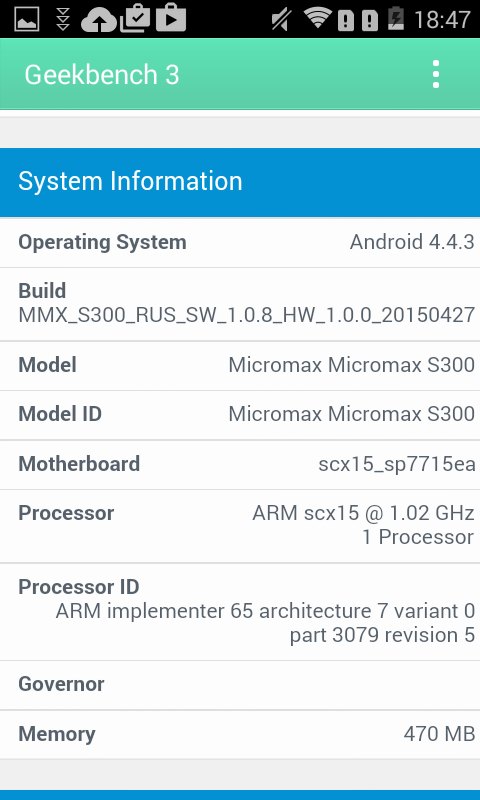Tap the cloud upload notification icon
The width and height of the screenshot is (480, 800).
pos(99,20)
